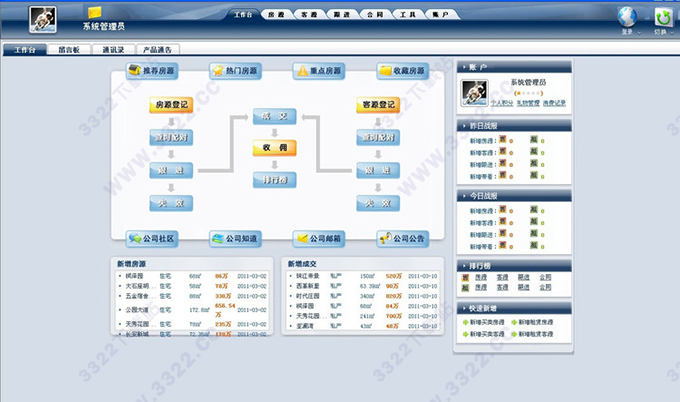The height and width of the screenshot is (402, 680).
Task: Collapse the 排行榜 panel header arrow
Action: pos(464,266)
